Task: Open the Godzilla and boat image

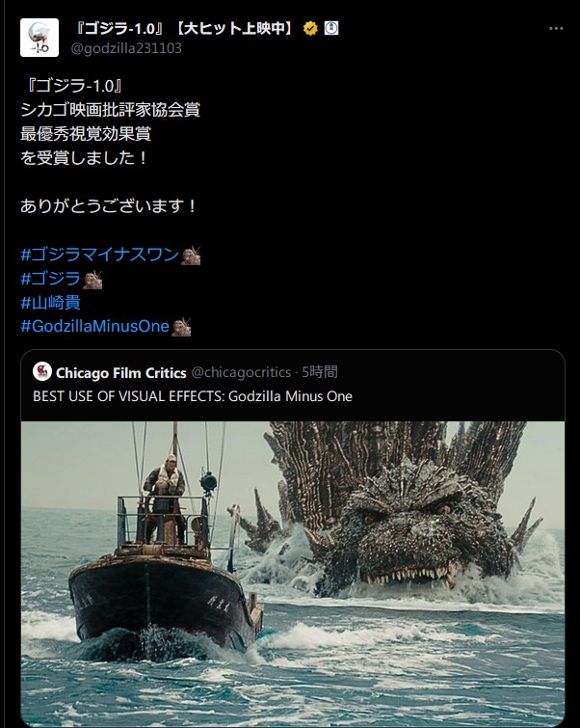Action: click(x=293, y=574)
